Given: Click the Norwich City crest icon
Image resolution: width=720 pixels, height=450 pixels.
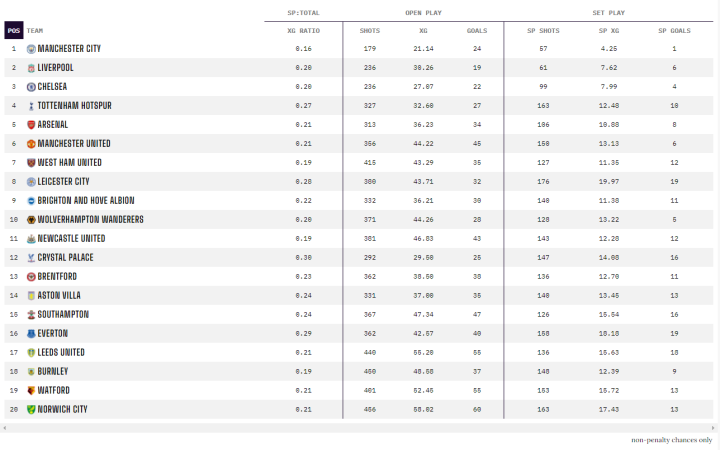Looking at the screenshot, I should pos(31,409).
